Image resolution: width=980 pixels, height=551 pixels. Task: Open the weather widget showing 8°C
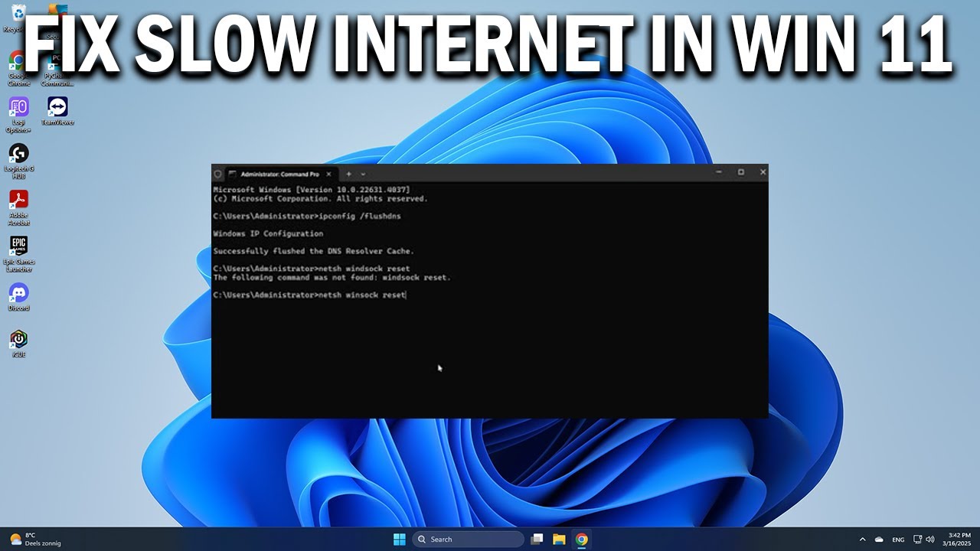click(35, 539)
